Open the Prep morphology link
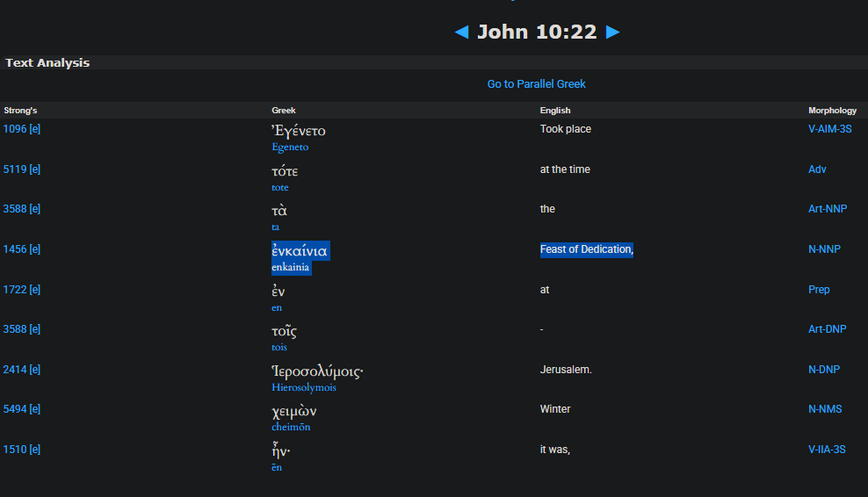The image size is (868, 497). click(819, 290)
